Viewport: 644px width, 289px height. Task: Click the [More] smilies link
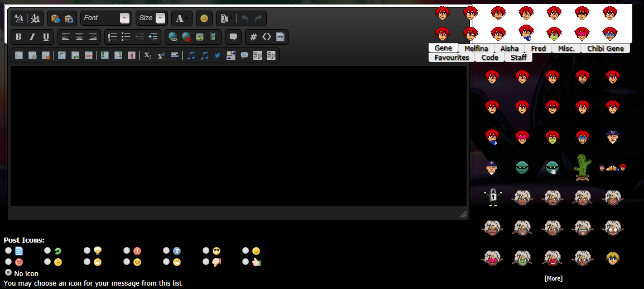click(x=553, y=279)
